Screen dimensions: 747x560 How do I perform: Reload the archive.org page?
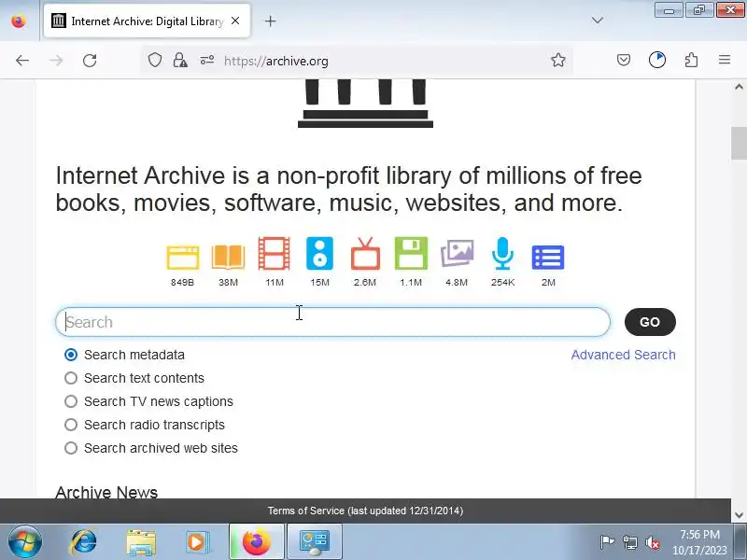[x=90, y=61]
